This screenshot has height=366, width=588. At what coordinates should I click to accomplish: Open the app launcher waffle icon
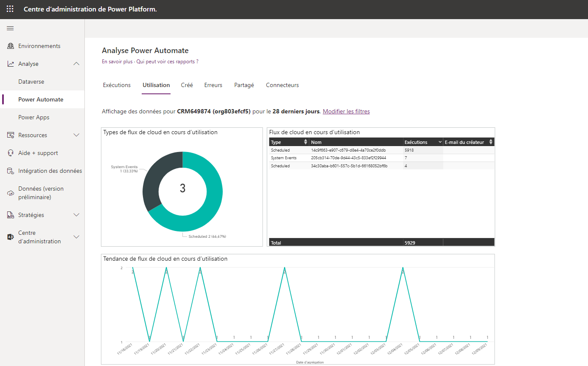click(x=10, y=9)
